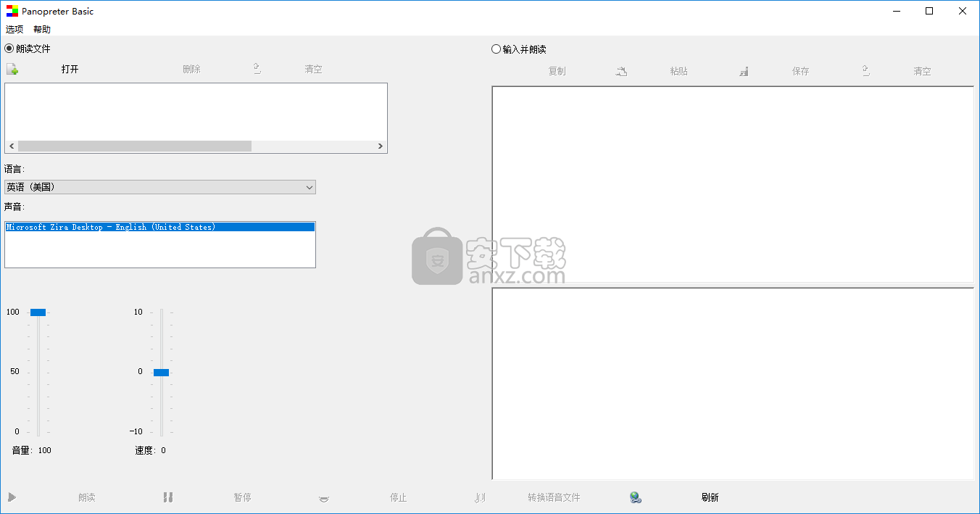Click the 音量 volume slider handle
The image size is (980, 514).
pyautogui.click(x=38, y=312)
